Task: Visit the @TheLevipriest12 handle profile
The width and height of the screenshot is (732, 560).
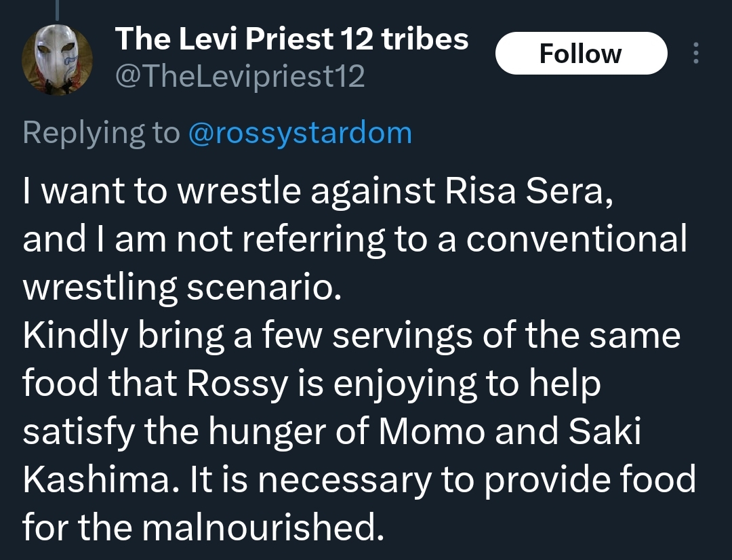Action: pyautogui.click(x=240, y=76)
